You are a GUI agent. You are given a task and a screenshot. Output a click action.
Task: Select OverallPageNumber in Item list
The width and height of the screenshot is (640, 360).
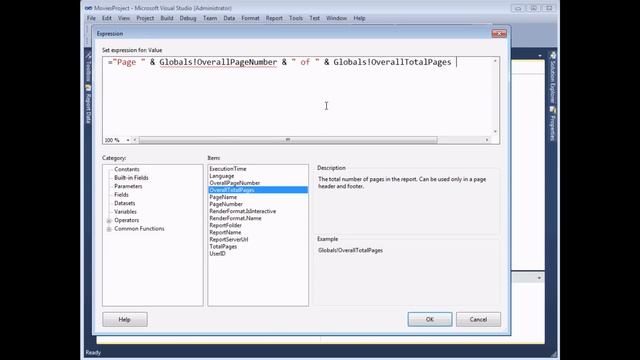[x=258, y=183]
